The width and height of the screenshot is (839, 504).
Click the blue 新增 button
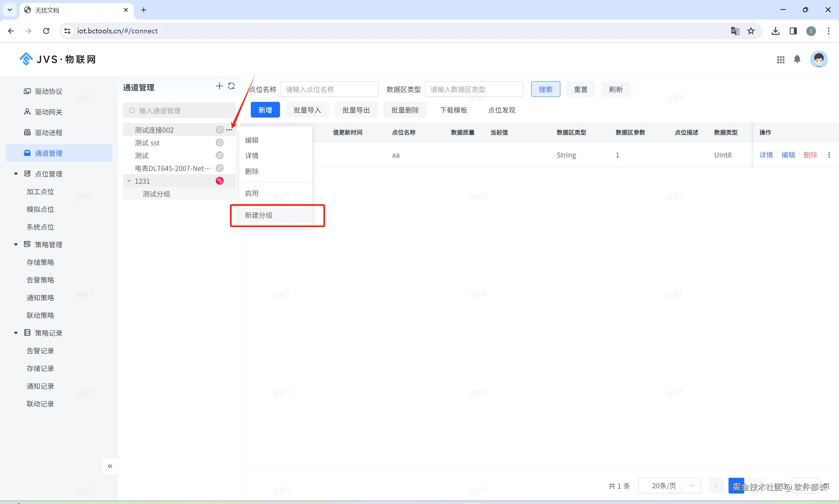coord(265,110)
